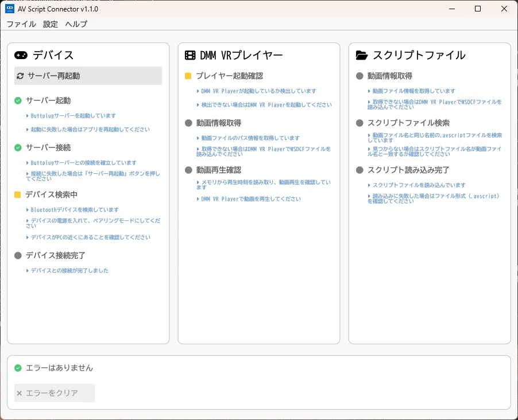Click text Buttplugサーバーを起動しています
Image resolution: width=518 pixels, height=420 pixels.
(x=74, y=115)
